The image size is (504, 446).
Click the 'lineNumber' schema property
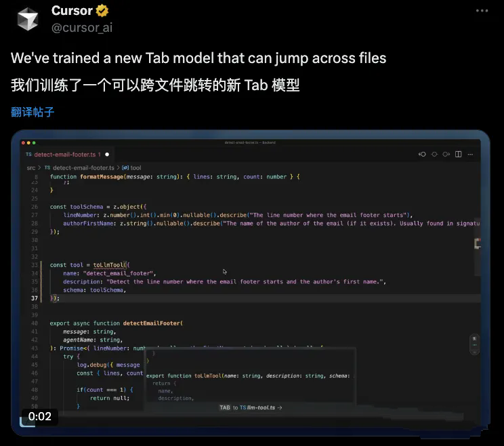[x=80, y=215]
